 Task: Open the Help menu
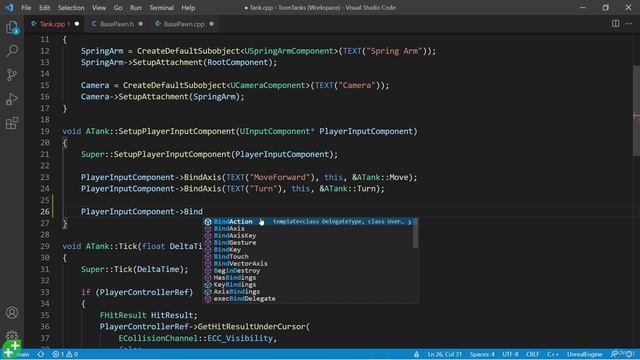point(188,8)
